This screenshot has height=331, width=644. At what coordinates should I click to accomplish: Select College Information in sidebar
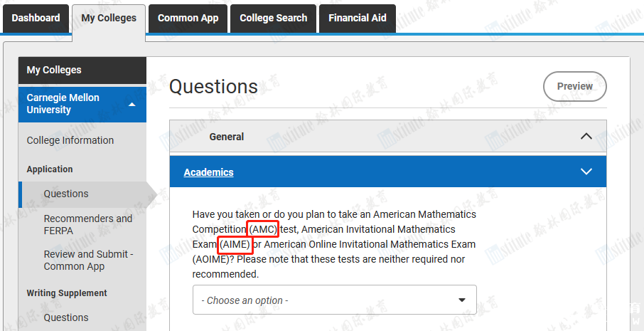click(70, 140)
